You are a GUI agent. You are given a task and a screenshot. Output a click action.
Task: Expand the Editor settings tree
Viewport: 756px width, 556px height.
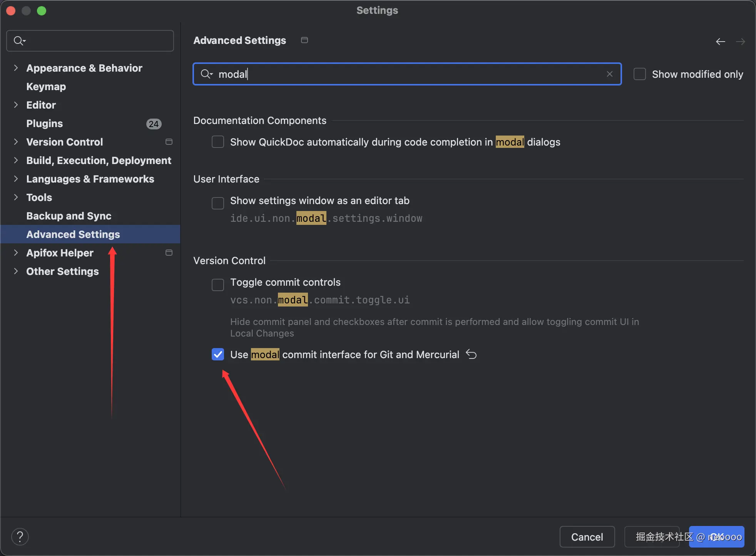(16, 105)
